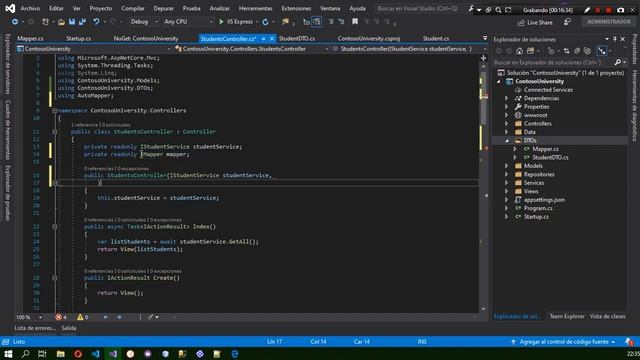Pin the Solution Explorer panel

pos(615,39)
